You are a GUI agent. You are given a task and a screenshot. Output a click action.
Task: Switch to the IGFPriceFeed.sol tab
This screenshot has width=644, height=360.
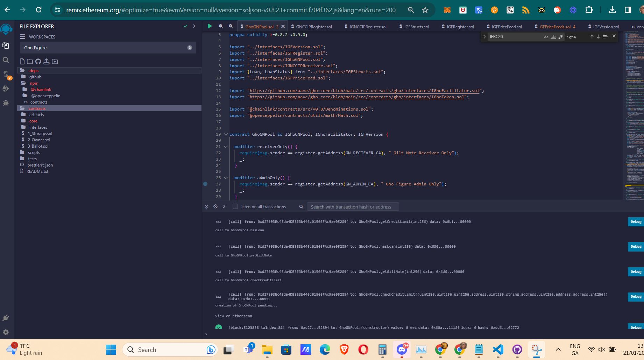504,27
